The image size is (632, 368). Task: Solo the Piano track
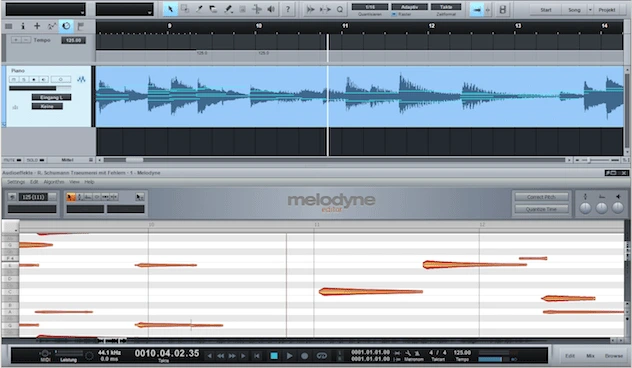click(x=23, y=79)
